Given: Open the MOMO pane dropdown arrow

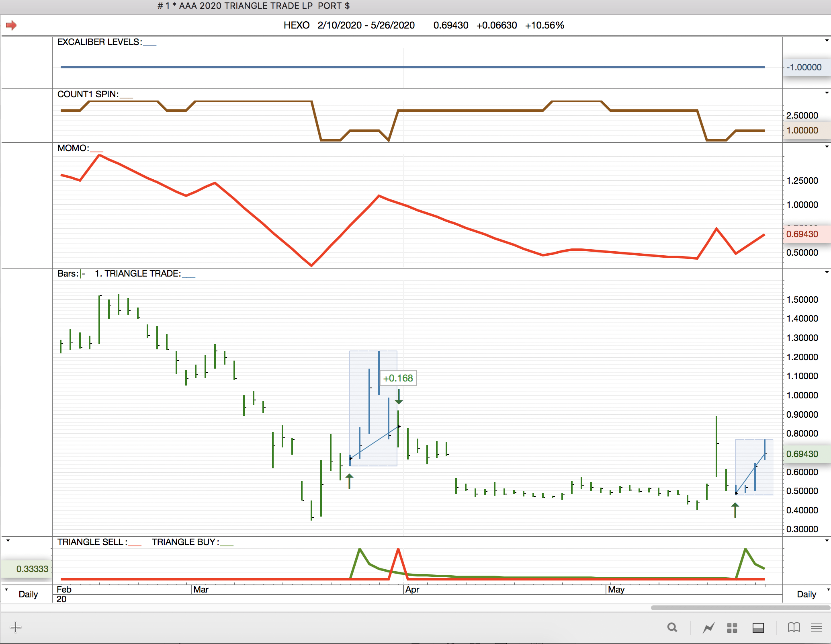Looking at the screenshot, I should pyautogui.click(x=827, y=147).
